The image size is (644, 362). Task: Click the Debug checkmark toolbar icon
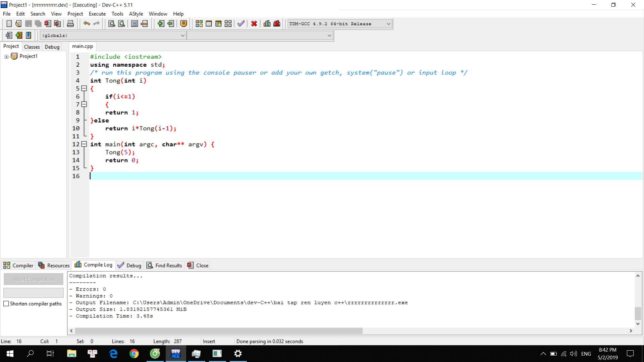(x=241, y=23)
